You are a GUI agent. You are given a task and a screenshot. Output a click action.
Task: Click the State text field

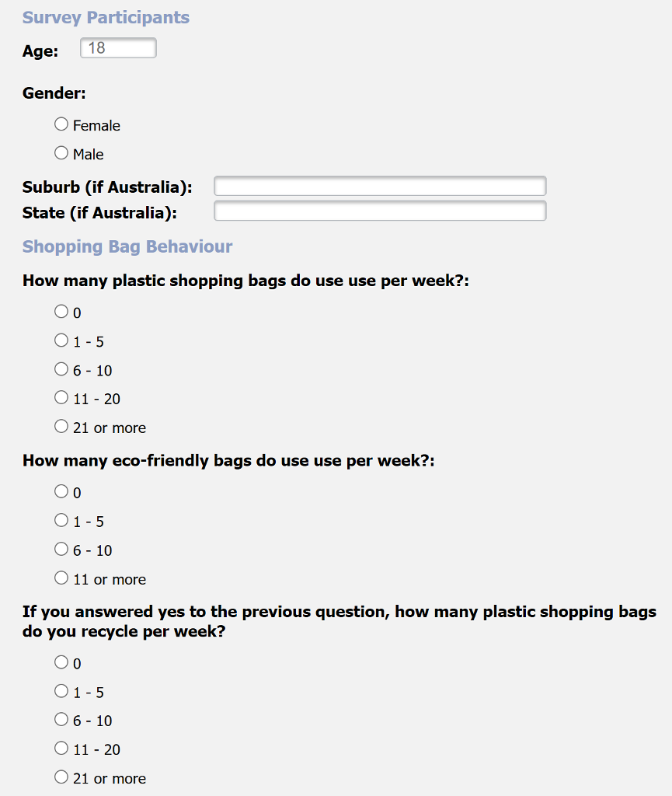coord(379,210)
